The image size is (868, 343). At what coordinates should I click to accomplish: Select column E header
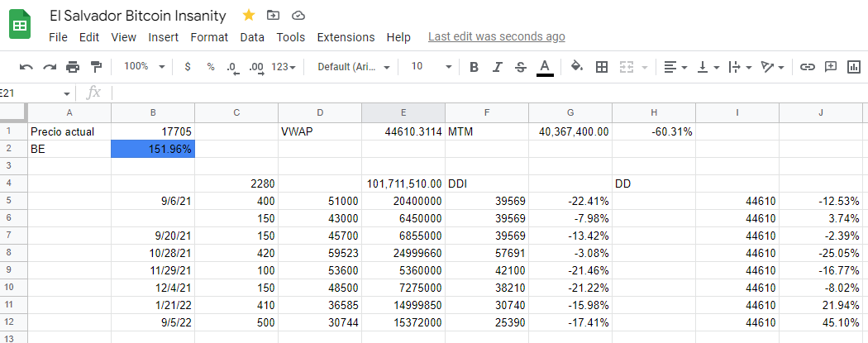(x=403, y=113)
